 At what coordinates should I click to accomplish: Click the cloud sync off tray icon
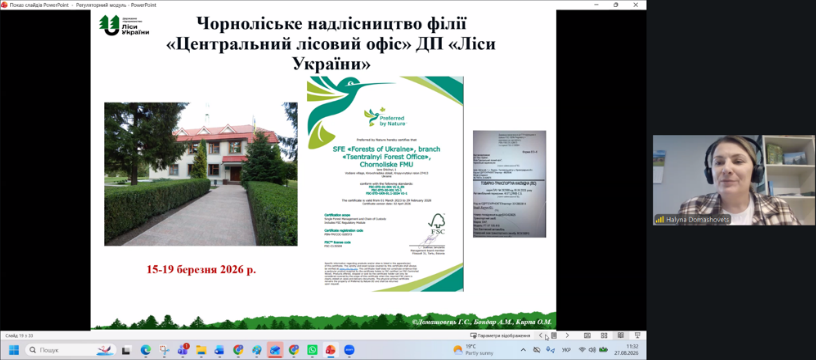(537, 350)
